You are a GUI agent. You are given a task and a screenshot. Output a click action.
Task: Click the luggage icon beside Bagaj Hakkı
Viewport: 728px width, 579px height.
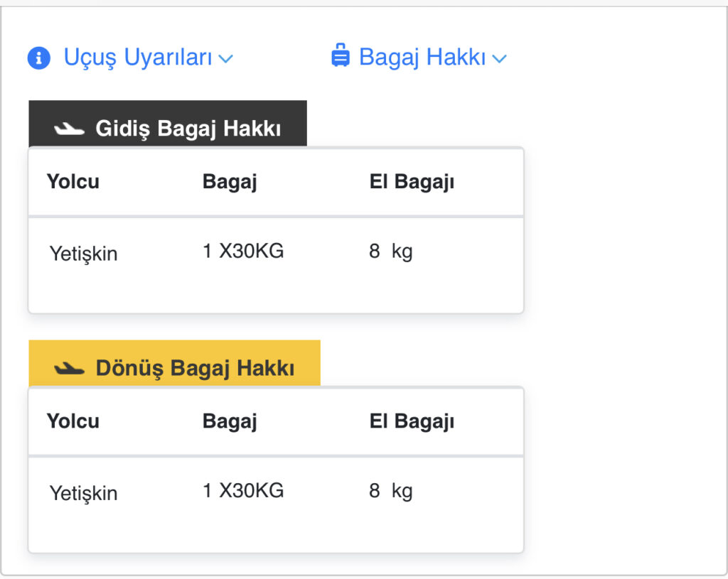pyautogui.click(x=341, y=56)
